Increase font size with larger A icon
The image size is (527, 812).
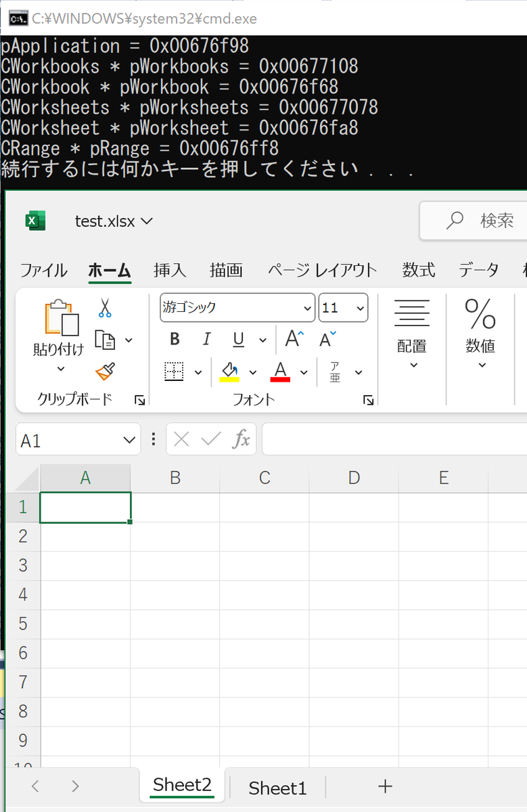point(294,339)
